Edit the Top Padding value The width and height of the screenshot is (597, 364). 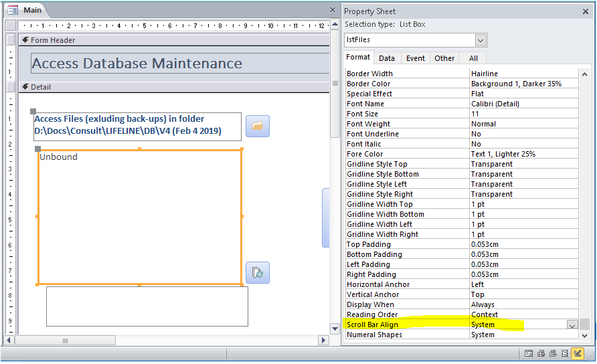pyautogui.click(x=524, y=244)
